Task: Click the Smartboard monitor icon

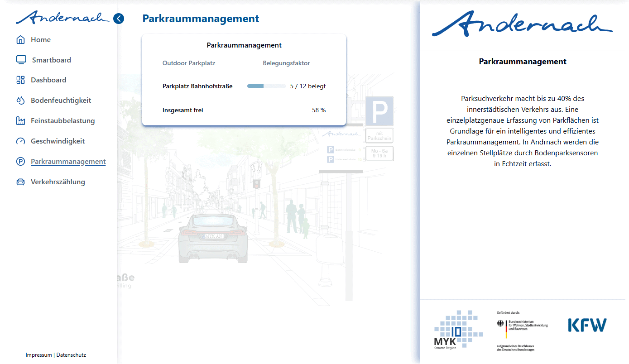Action: tap(21, 60)
